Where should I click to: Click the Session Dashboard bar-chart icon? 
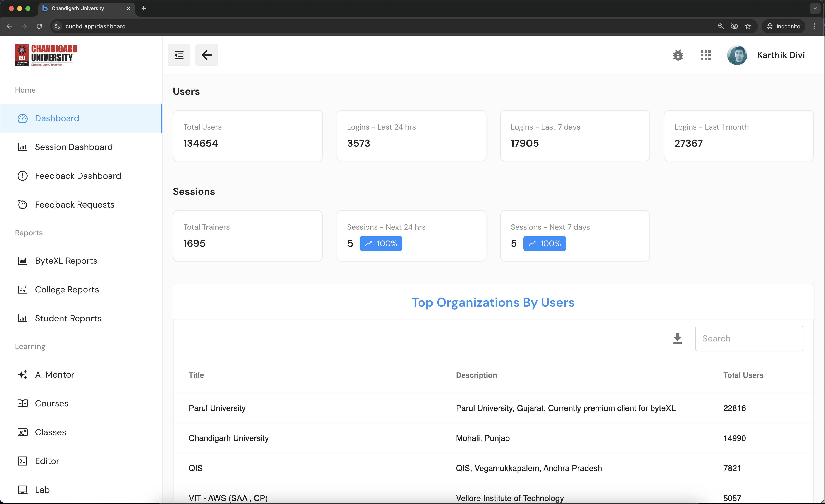(22, 147)
